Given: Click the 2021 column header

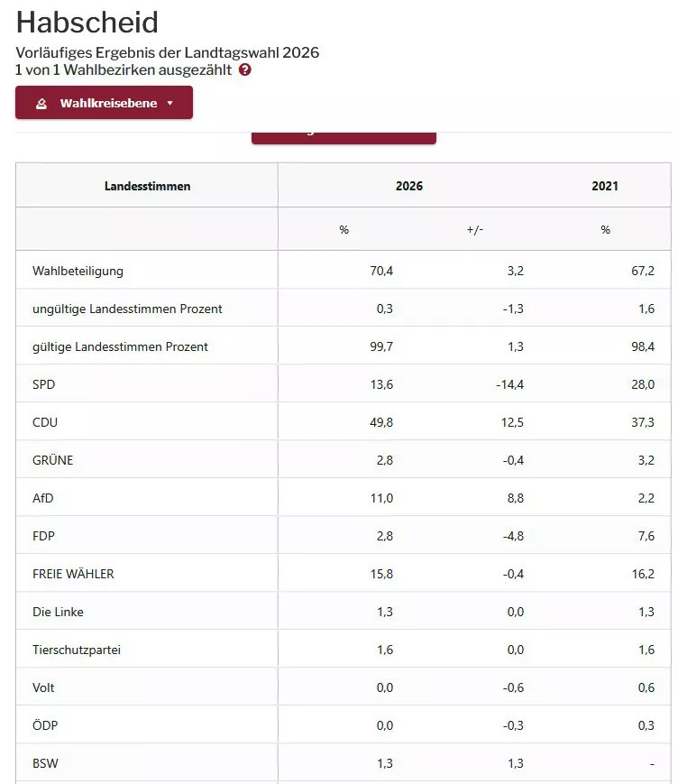Looking at the screenshot, I should [x=604, y=187].
